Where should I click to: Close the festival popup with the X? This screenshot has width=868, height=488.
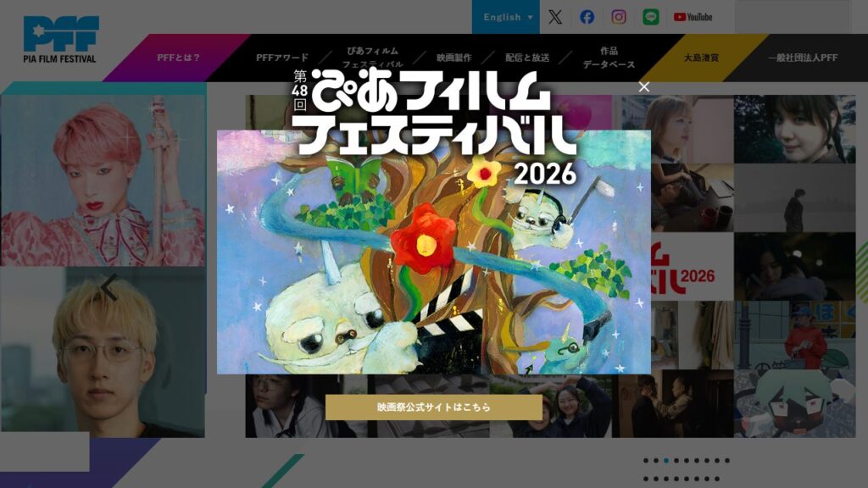click(644, 87)
